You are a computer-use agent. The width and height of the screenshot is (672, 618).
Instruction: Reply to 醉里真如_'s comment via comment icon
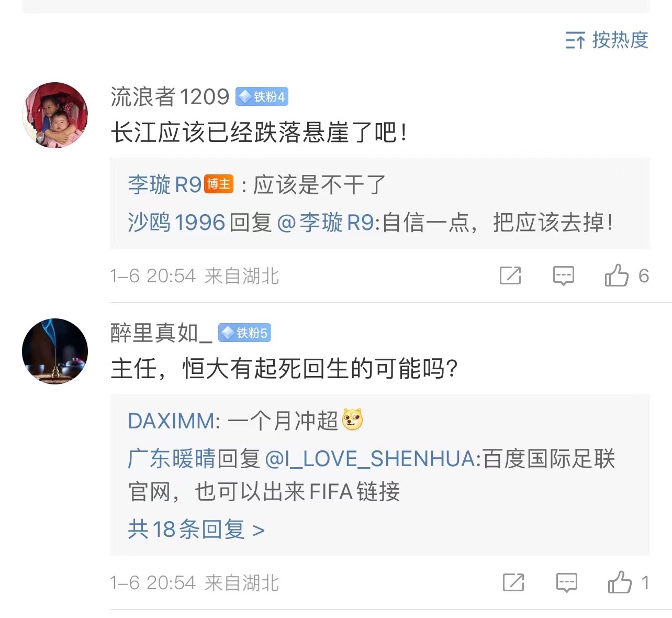point(566,582)
